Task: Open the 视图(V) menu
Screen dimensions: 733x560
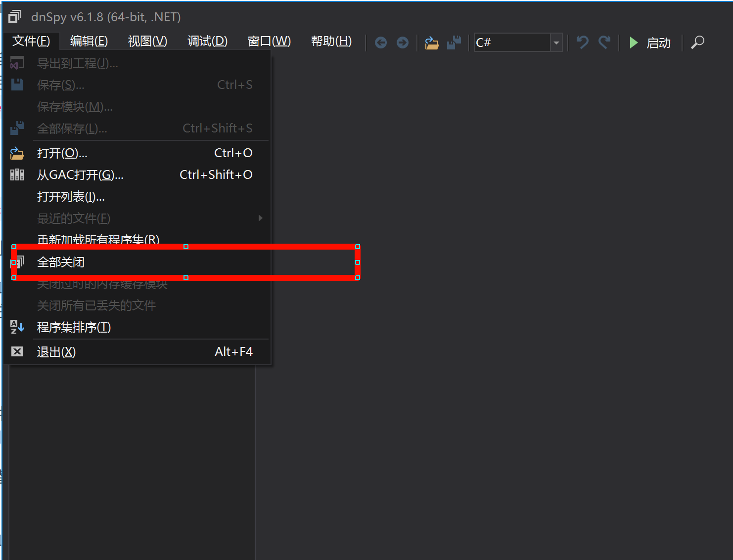Action: pyautogui.click(x=147, y=41)
